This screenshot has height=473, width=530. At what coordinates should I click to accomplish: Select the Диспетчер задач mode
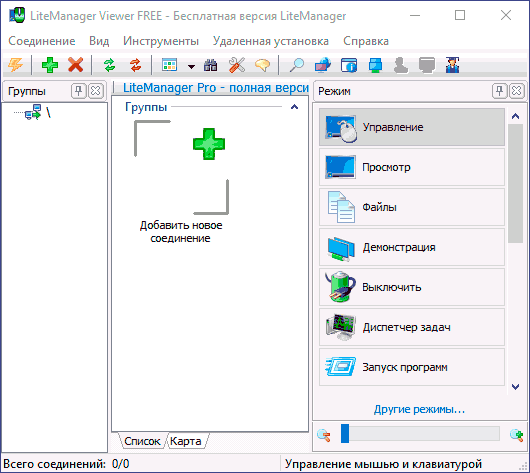412,327
